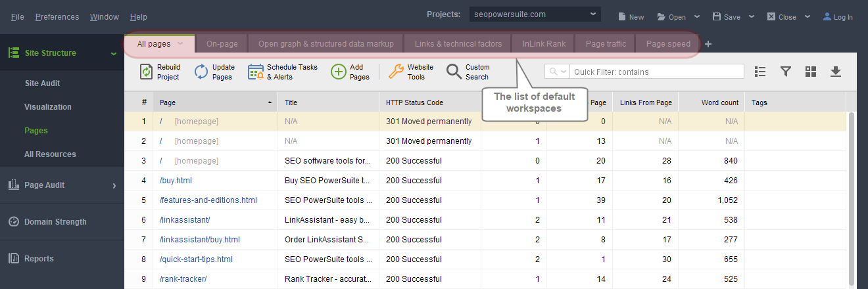The height and width of the screenshot is (289, 868).
Task: Click the Open project folder icon
Action: (x=662, y=17)
